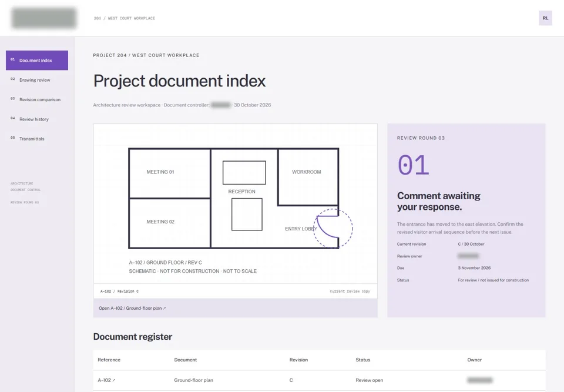Open the Document index sidebar item
Image resolution: width=564 pixels, height=392 pixels.
click(x=36, y=60)
